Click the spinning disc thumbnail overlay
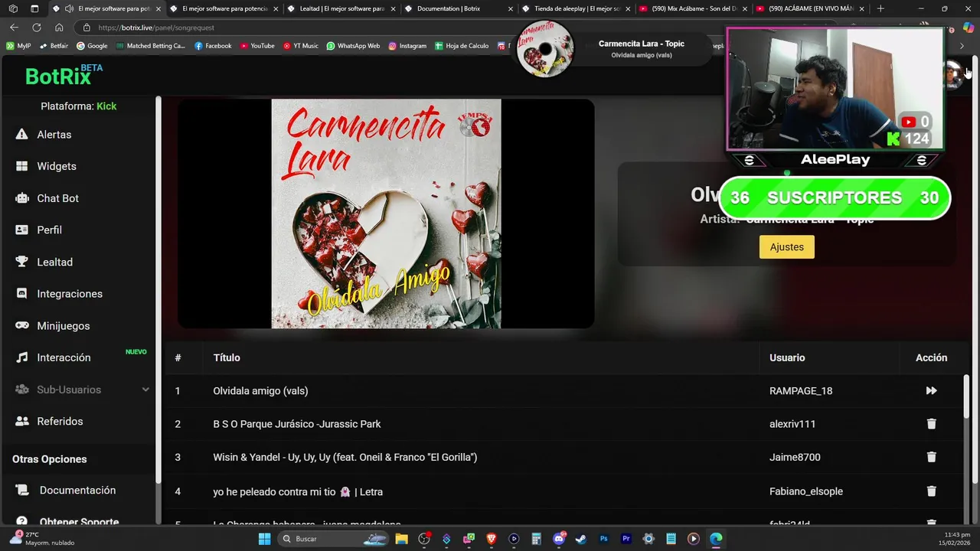This screenshot has width=980, height=551. coord(545,50)
